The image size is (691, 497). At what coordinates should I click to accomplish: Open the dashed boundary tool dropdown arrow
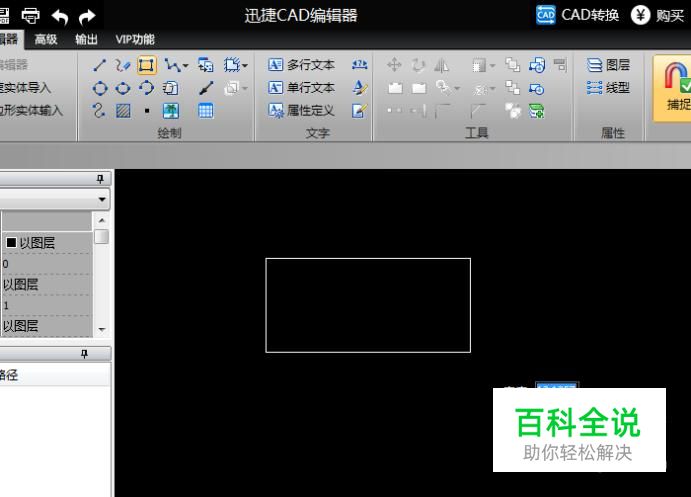pos(245,66)
